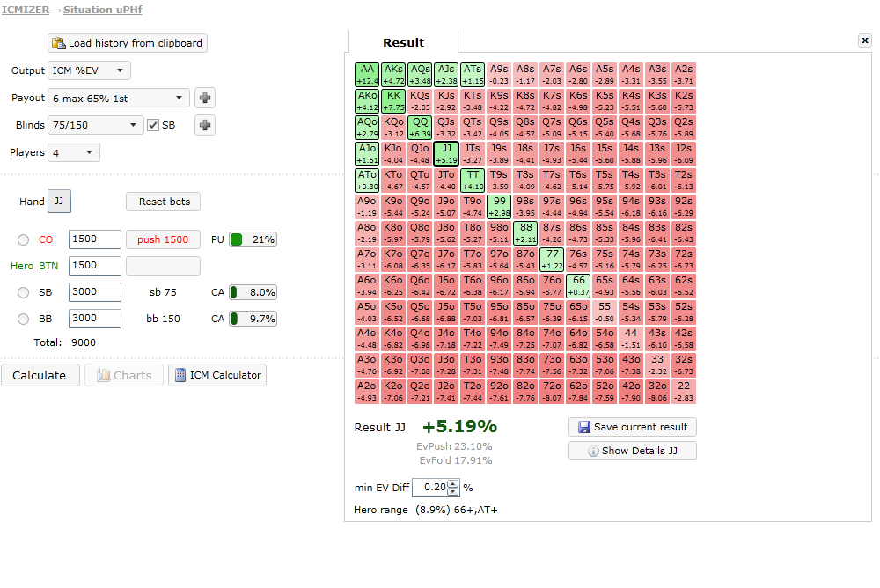Click the min EV Diff stepper arrows

coord(453,488)
